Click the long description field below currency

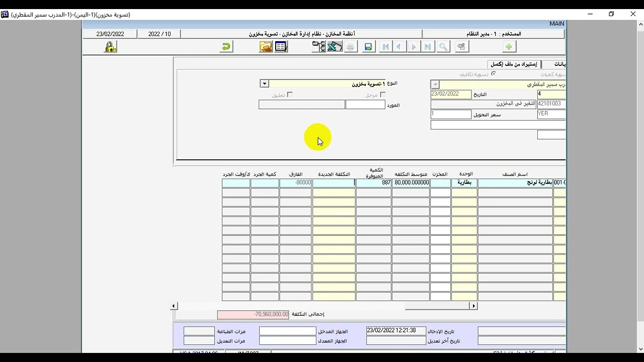click(498, 125)
